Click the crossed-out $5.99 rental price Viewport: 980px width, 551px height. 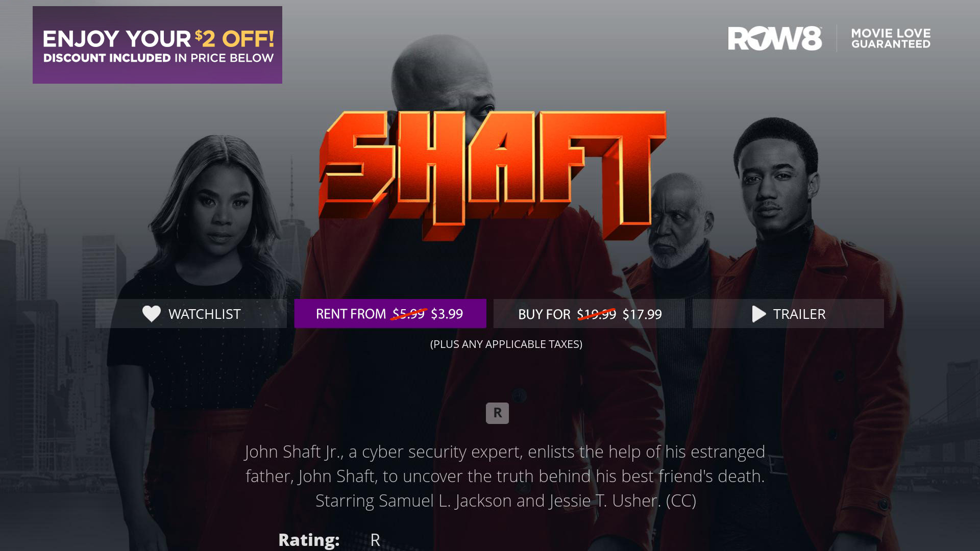click(x=408, y=314)
